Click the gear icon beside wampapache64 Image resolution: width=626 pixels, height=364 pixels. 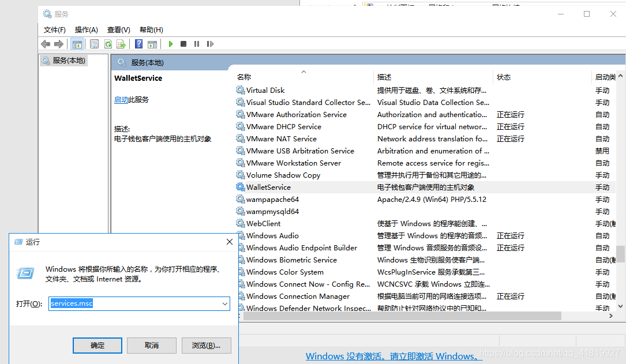coord(241,199)
